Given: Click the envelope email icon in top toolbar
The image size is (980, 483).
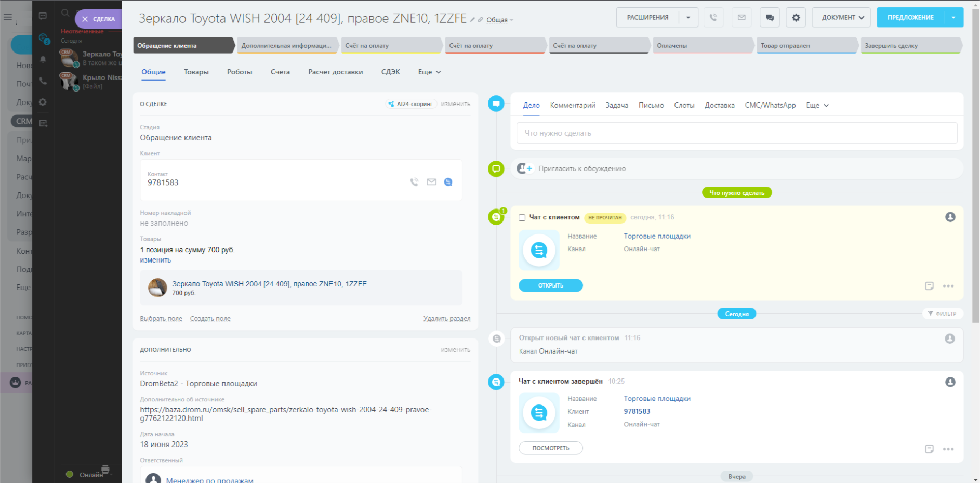Looking at the screenshot, I should click(x=741, y=17).
